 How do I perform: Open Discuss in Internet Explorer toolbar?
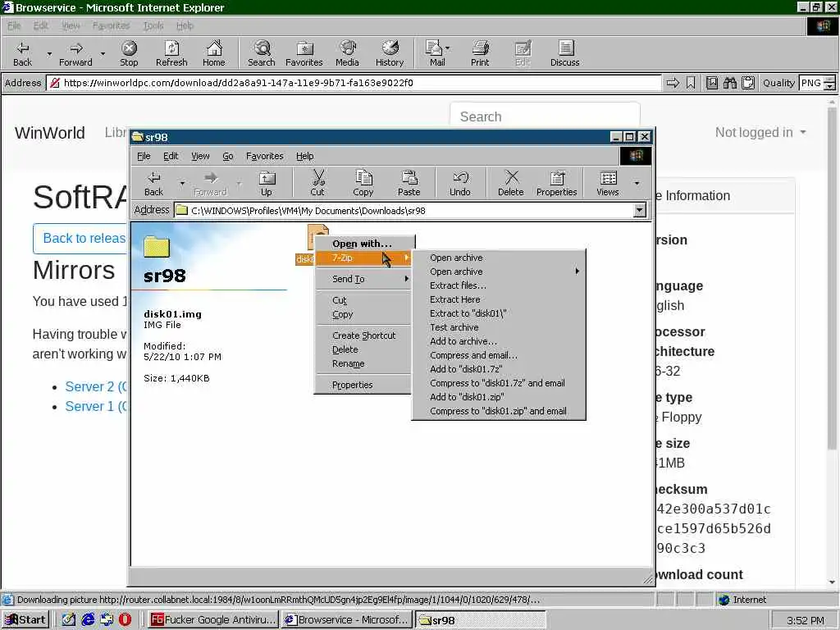pyautogui.click(x=564, y=53)
